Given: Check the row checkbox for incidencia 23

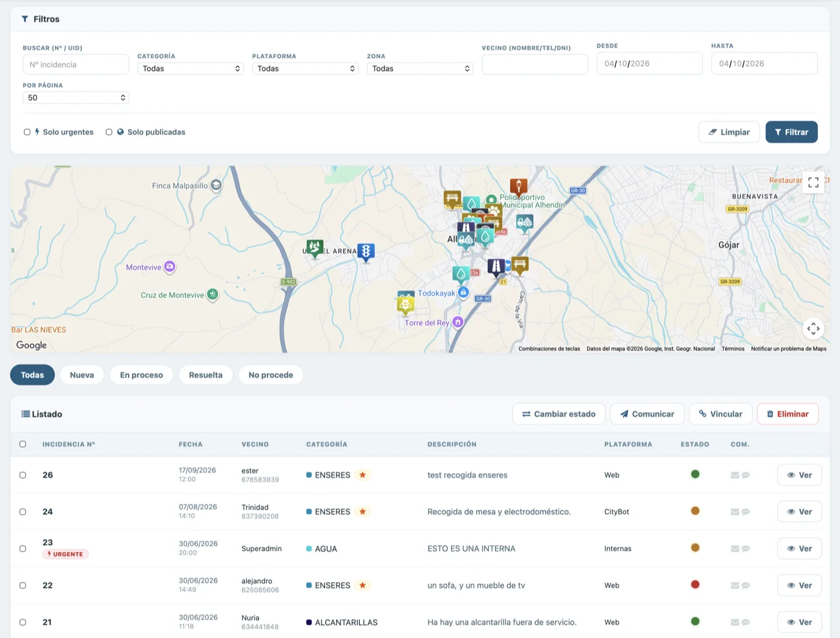Looking at the screenshot, I should pyautogui.click(x=23, y=549).
